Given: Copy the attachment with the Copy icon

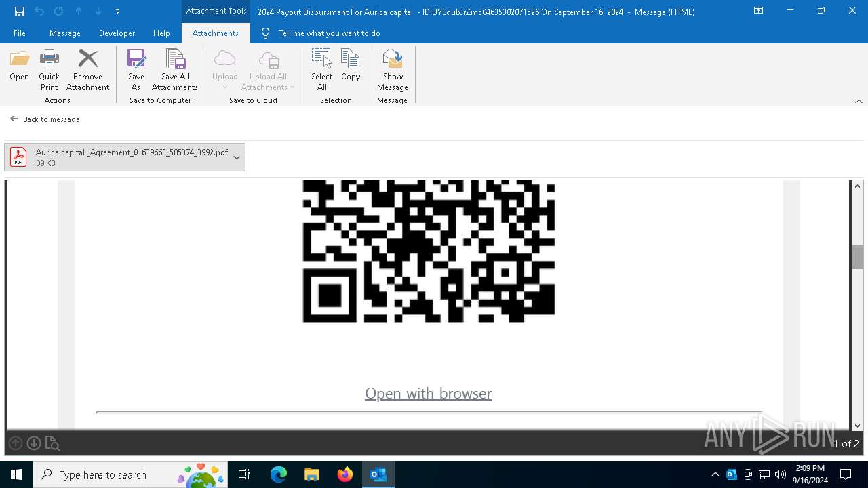Looking at the screenshot, I should pyautogui.click(x=351, y=66).
